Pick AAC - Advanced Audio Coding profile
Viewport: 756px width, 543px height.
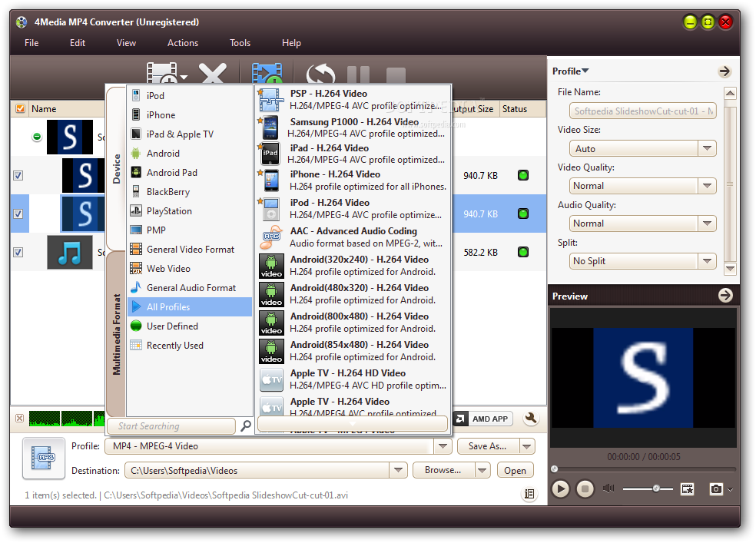(x=353, y=237)
